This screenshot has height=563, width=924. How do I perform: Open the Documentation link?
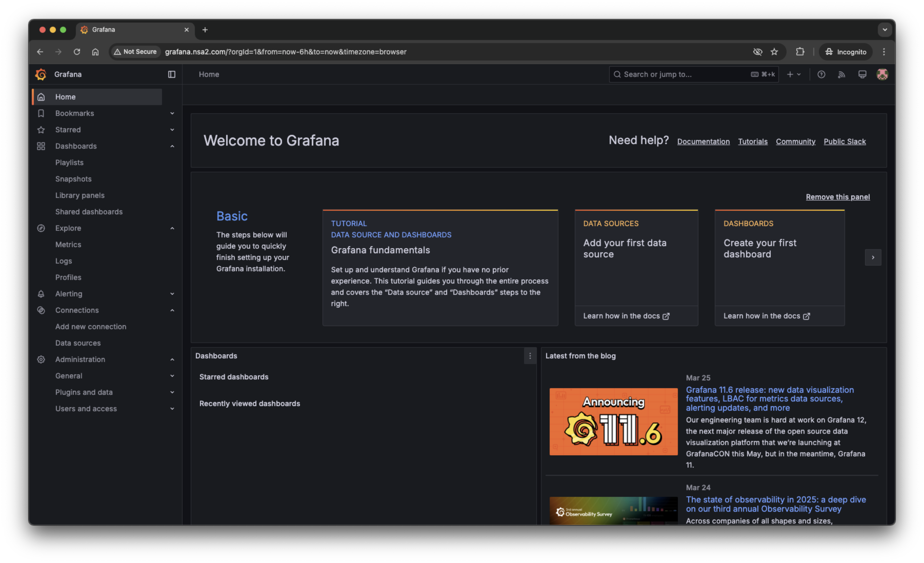click(703, 142)
